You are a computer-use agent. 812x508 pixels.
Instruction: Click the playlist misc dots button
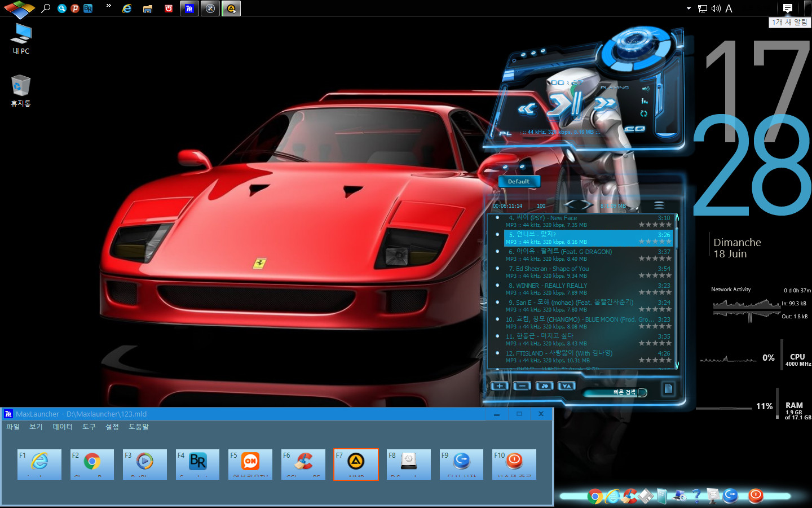pyautogui.click(x=544, y=386)
